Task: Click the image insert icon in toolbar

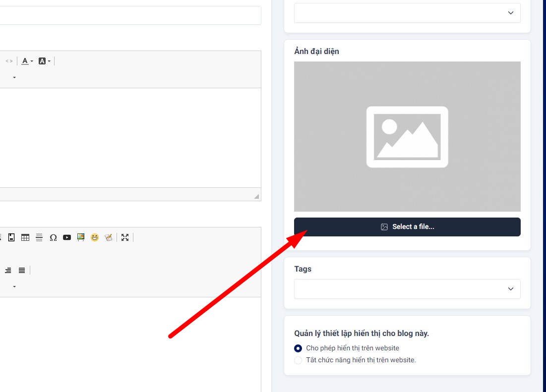Action: (81, 237)
